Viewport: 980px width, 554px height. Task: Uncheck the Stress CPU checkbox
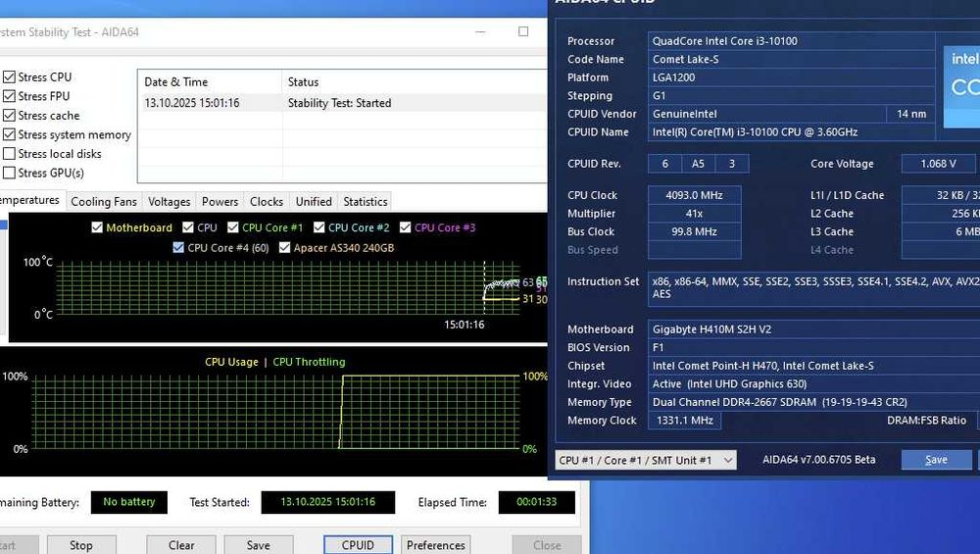[x=9, y=76]
